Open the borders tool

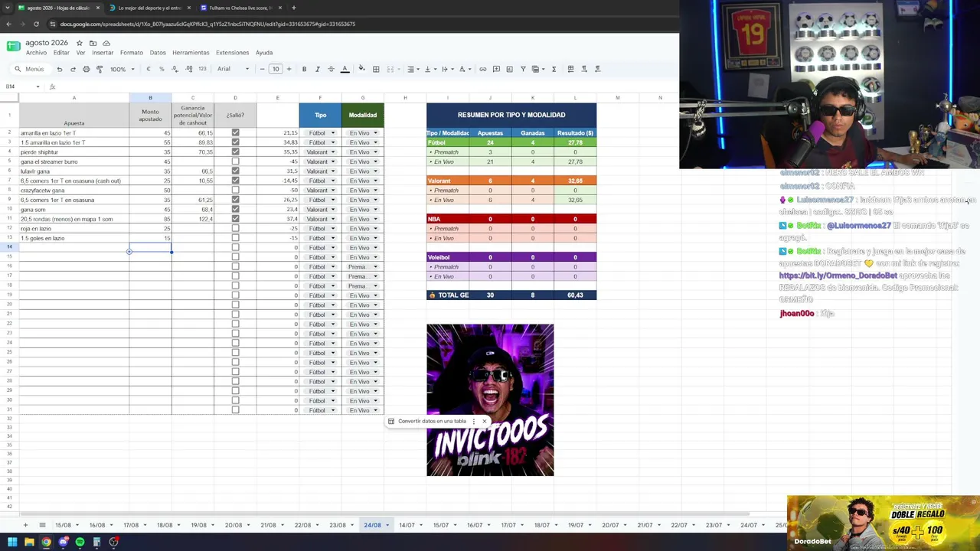click(x=376, y=69)
